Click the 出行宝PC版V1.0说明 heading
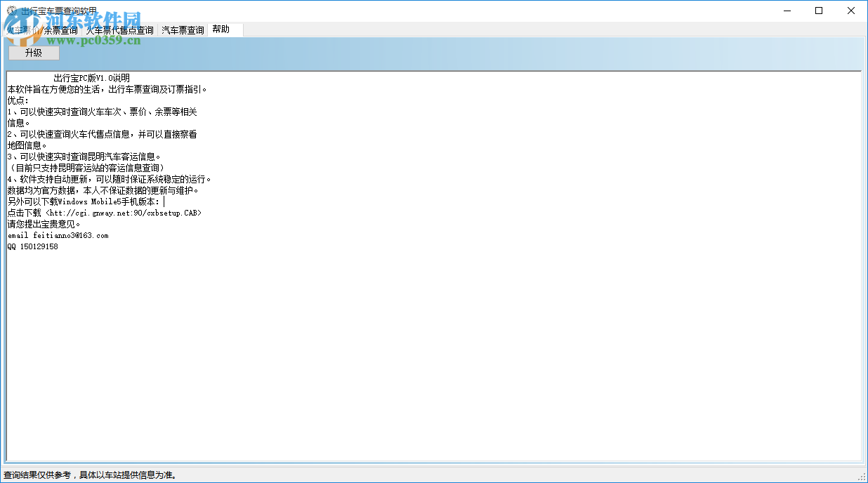Image resolution: width=868 pixels, height=483 pixels. point(91,78)
